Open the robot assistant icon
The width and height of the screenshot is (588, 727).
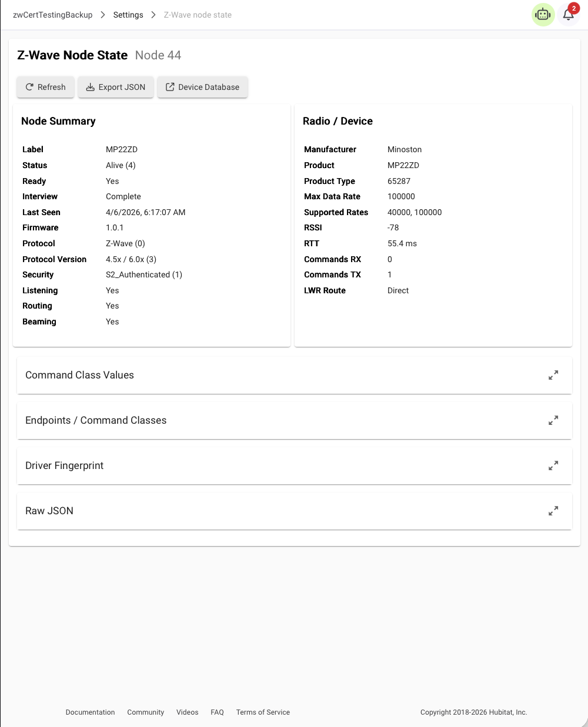click(543, 15)
